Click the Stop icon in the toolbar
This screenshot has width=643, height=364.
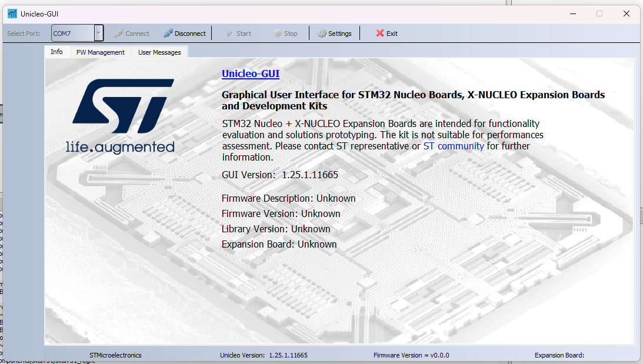click(278, 34)
